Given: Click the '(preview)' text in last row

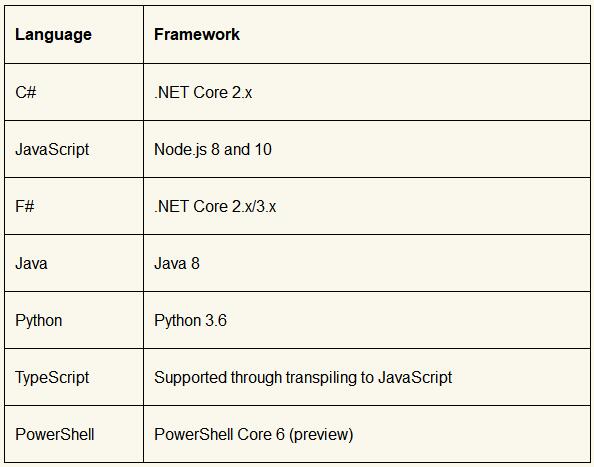Looking at the screenshot, I should 321,435.
